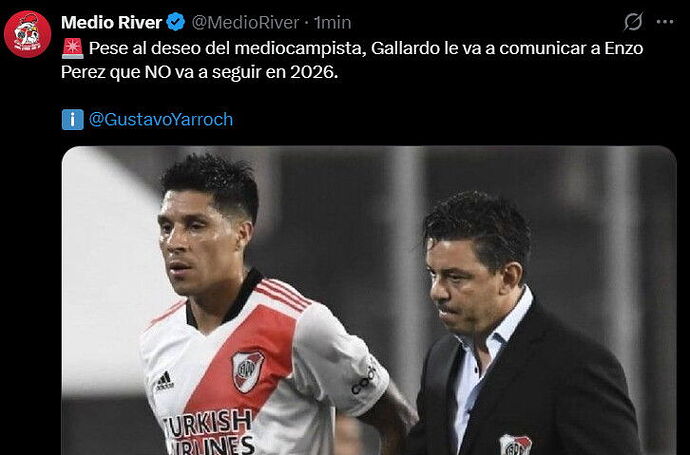Screen dimensions: 690x455
Task: Open the Medio River profile avatar
Action: (27, 34)
